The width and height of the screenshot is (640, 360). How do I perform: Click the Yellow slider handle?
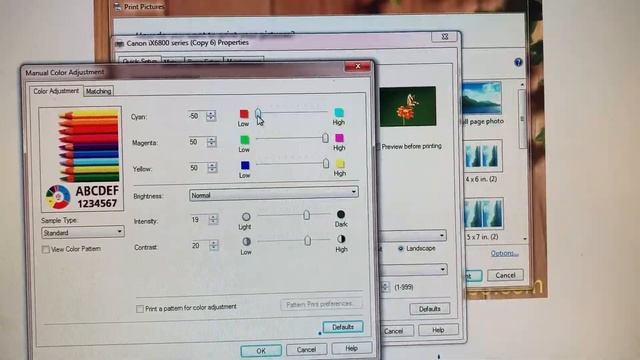tap(325, 164)
